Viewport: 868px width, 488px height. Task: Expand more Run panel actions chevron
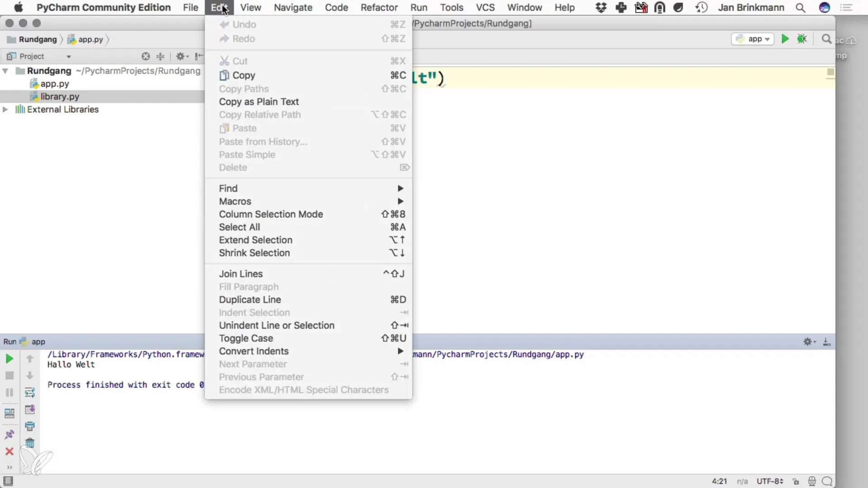tap(9, 467)
